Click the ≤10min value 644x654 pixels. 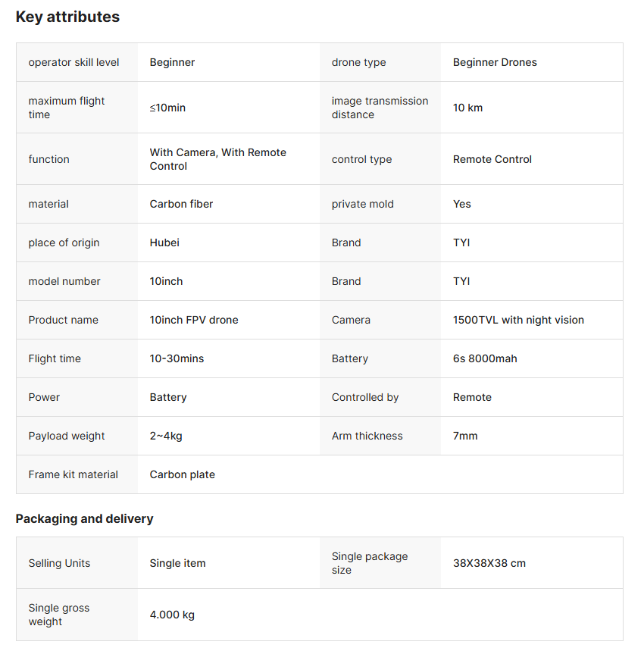tap(167, 108)
